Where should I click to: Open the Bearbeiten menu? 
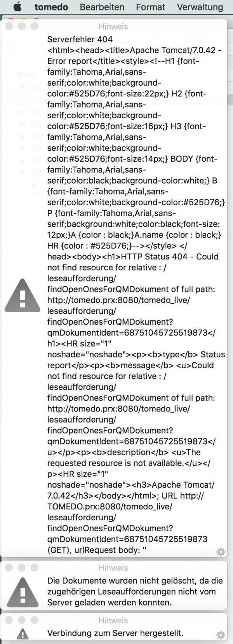[x=102, y=7]
